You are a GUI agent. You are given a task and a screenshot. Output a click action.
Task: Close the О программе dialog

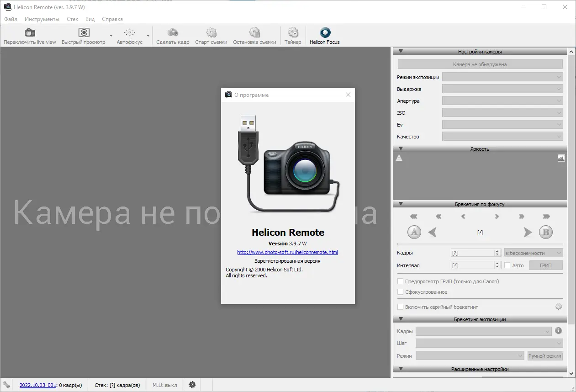348,95
